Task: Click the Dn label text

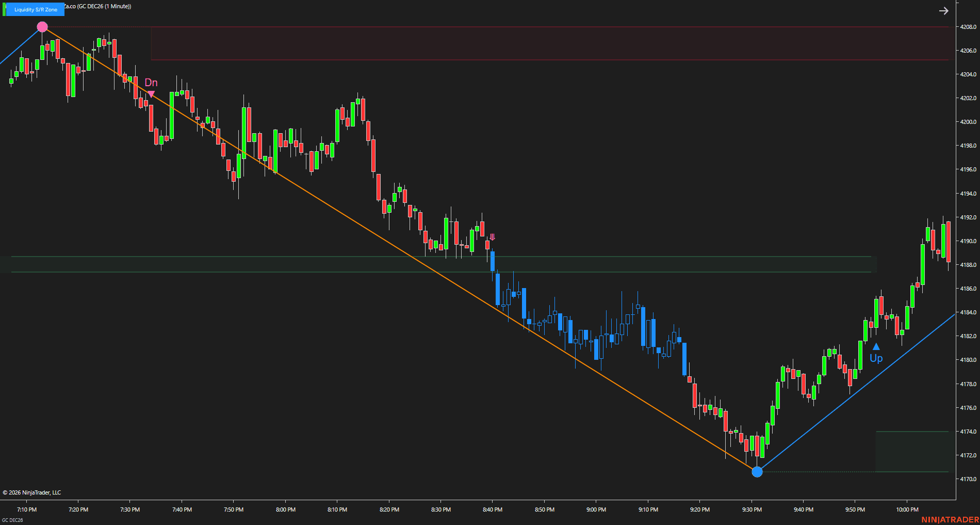Action: tap(151, 83)
